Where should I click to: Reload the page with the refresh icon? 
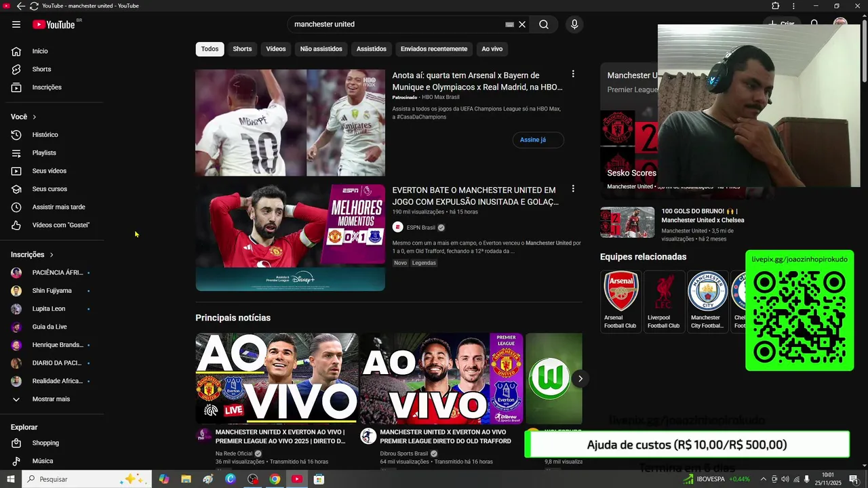pyautogui.click(x=34, y=5)
